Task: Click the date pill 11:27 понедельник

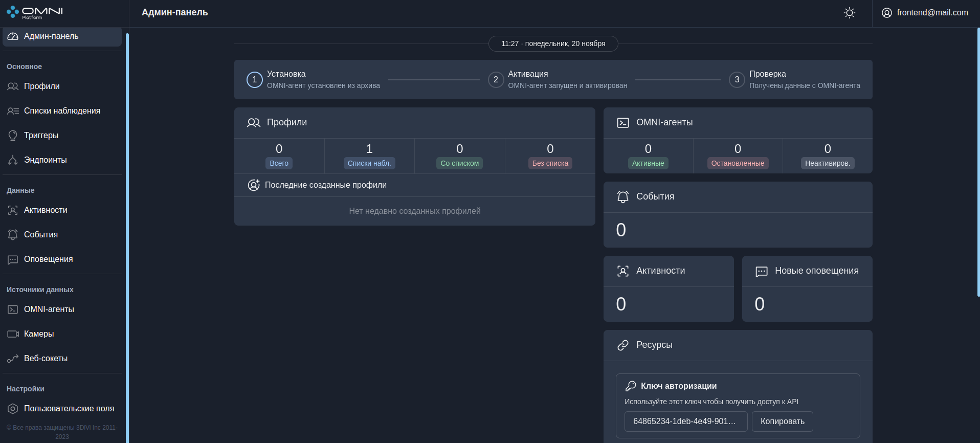Action: (x=553, y=44)
